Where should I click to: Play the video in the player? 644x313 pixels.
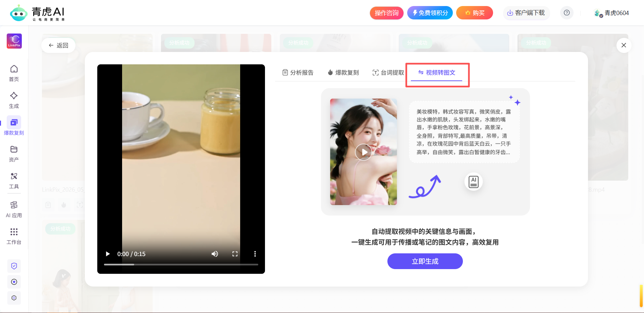108,254
